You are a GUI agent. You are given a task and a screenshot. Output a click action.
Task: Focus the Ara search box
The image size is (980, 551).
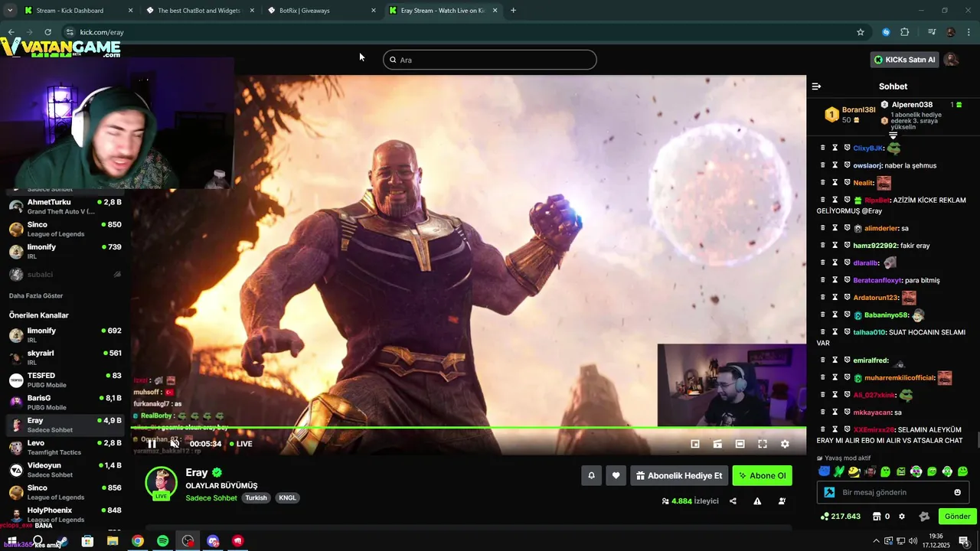tap(490, 60)
